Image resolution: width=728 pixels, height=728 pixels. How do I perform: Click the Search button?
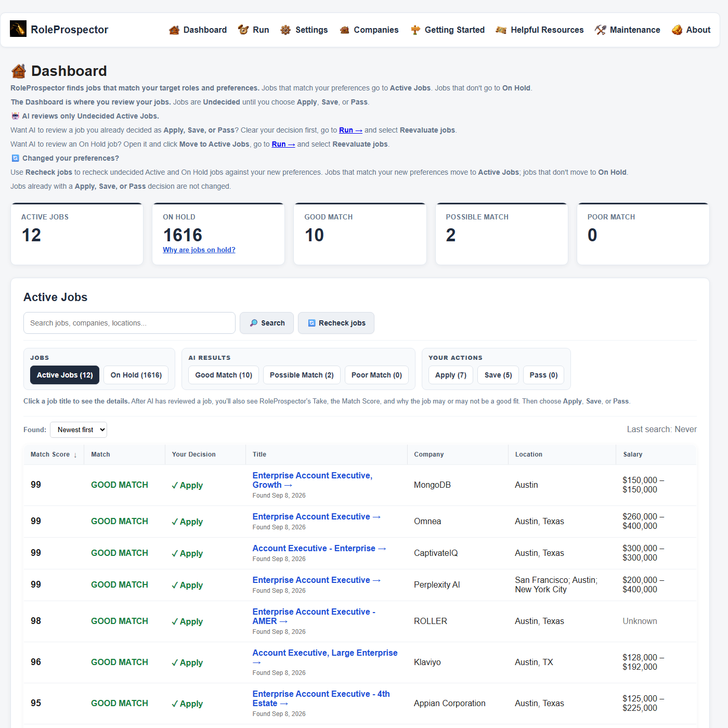tap(267, 323)
